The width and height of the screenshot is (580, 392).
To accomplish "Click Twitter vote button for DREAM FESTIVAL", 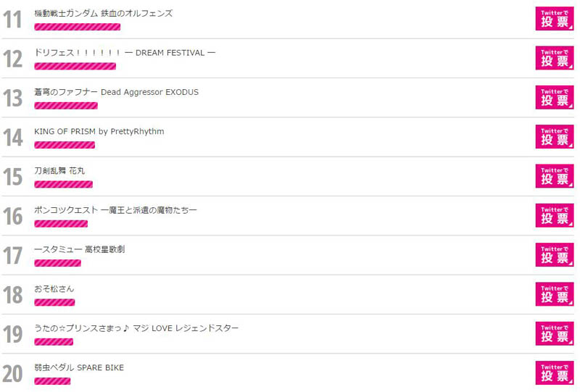I will coord(555,58).
